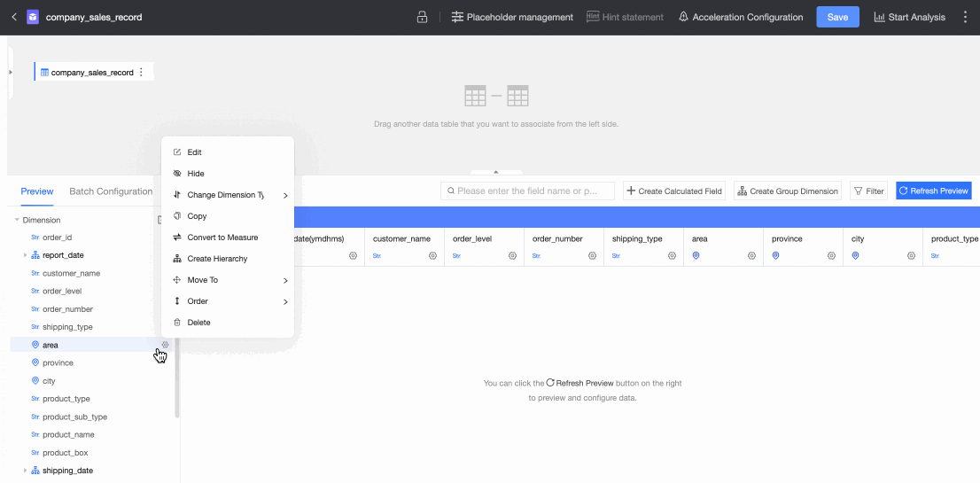
Task: Open the header more-options kebab menu
Action: (x=966, y=17)
